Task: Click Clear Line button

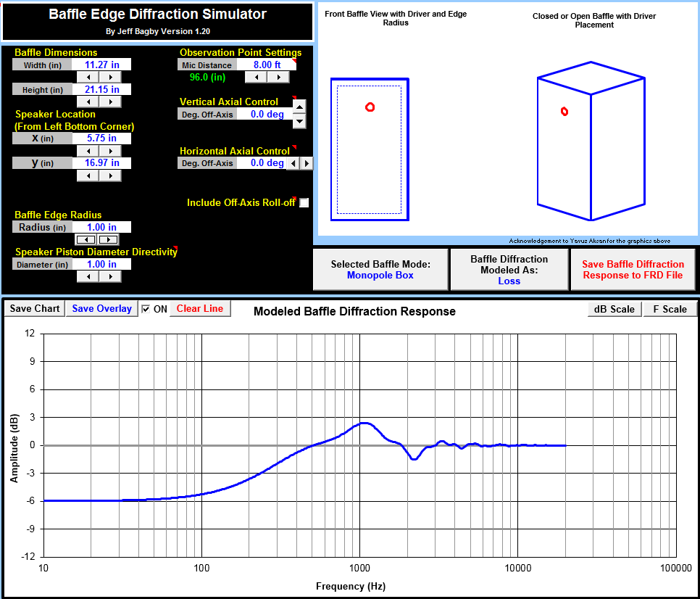Action: pos(199,309)
